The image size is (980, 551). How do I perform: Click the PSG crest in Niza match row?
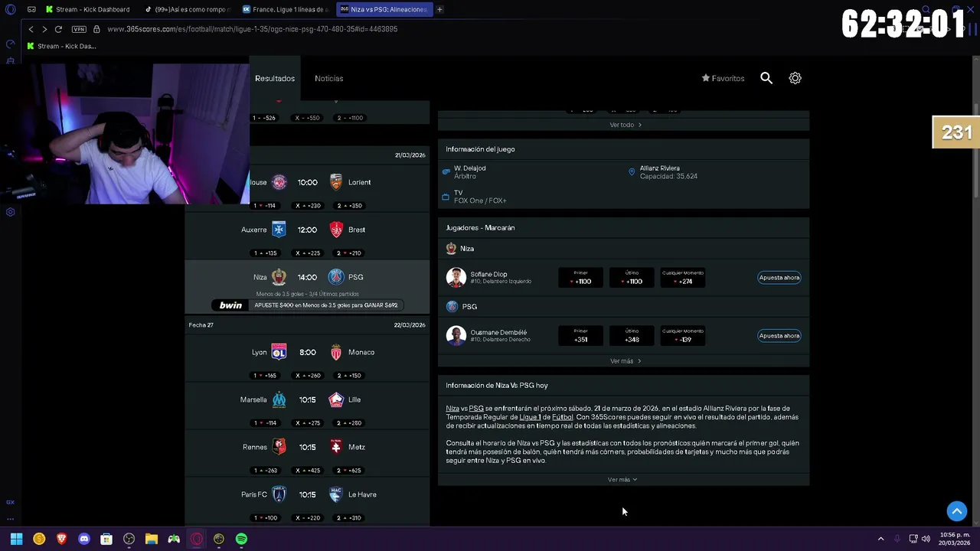336,277
